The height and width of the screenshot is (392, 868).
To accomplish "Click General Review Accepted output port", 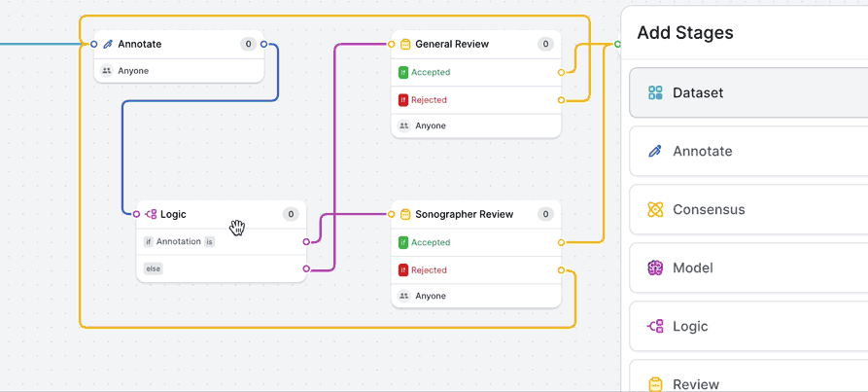I will tap(561, 73).
